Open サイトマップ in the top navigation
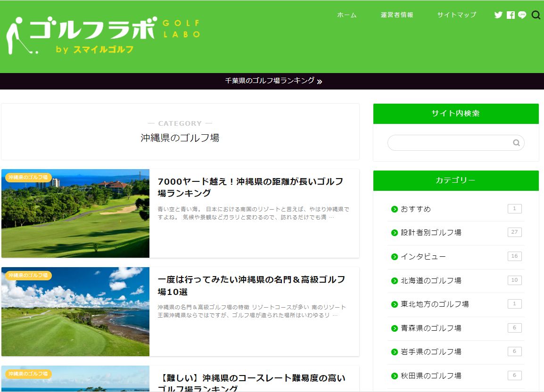Viewport: 544px width, 392px height. [x=457, y=15]
